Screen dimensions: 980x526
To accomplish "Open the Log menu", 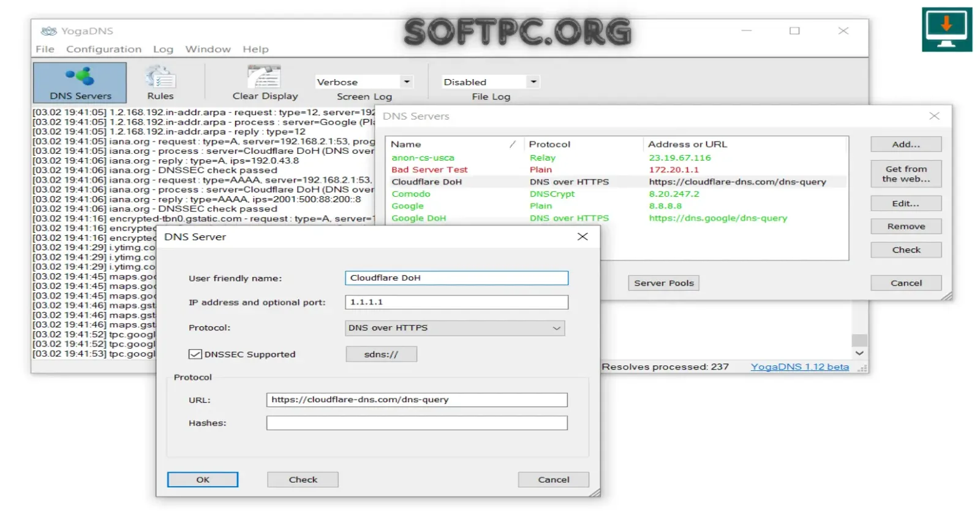I will tap(163, 49).
